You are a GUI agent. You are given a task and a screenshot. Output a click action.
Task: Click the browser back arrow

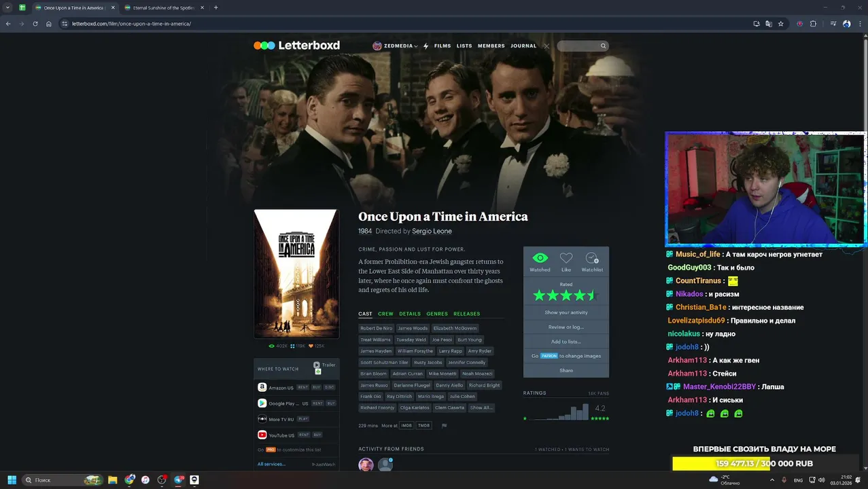coord(8,24)
